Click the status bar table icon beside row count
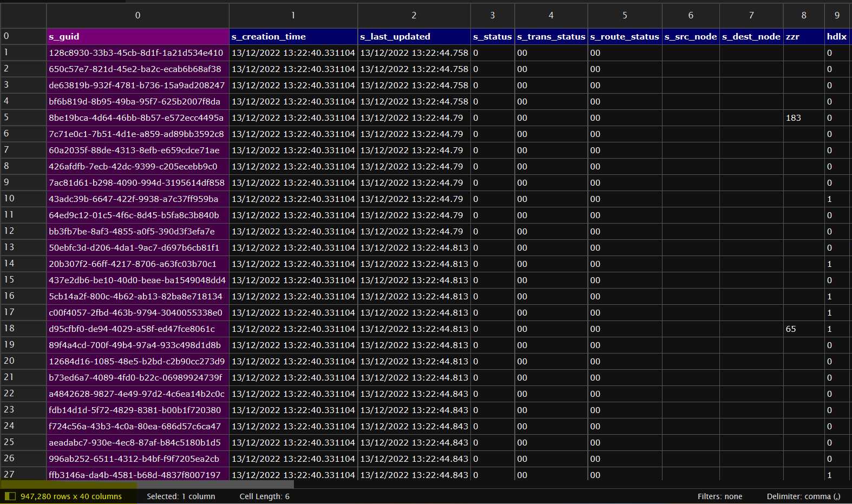 pyautogui.click(x=10, y=496)
